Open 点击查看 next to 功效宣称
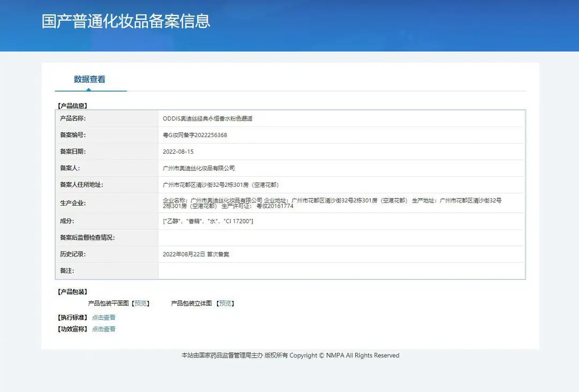579x392 pixels. pyautogui.click(x=103, y=329)
